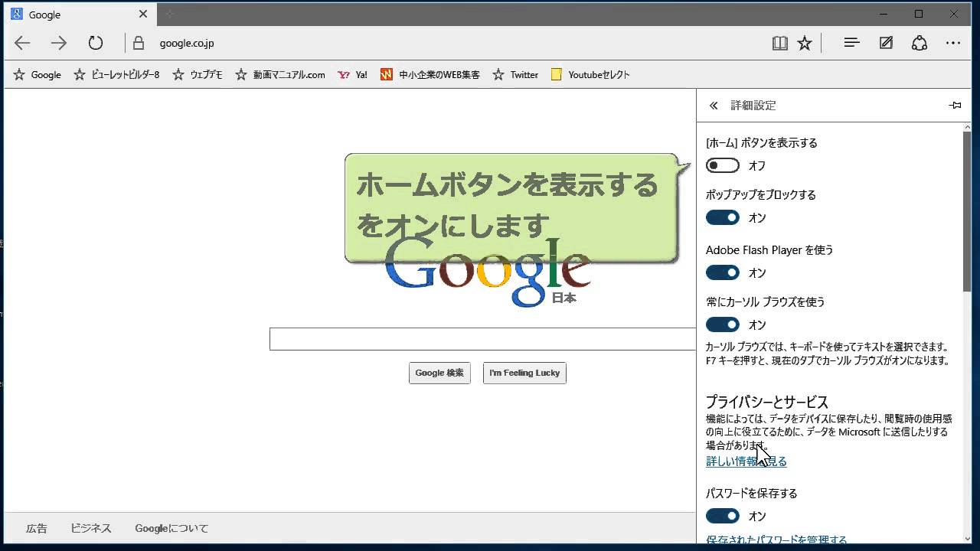Toggle ポップアップをブロックする switch
The height and width of the screenshot is (551, 980).
coord(723,217)
